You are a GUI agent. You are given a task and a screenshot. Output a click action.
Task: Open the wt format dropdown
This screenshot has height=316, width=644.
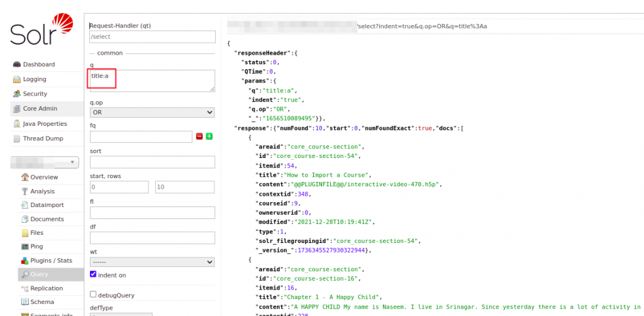point(152,262)
